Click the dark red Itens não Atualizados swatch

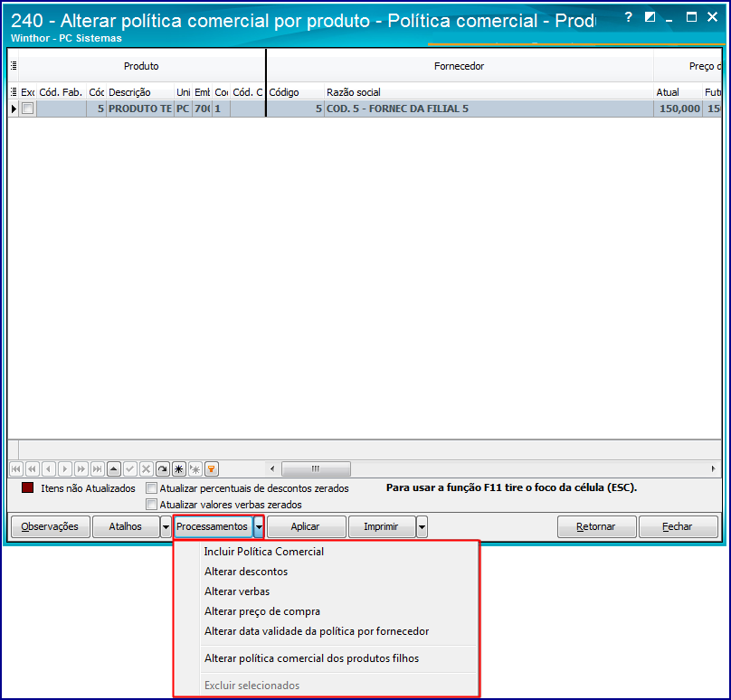point(27,488)
